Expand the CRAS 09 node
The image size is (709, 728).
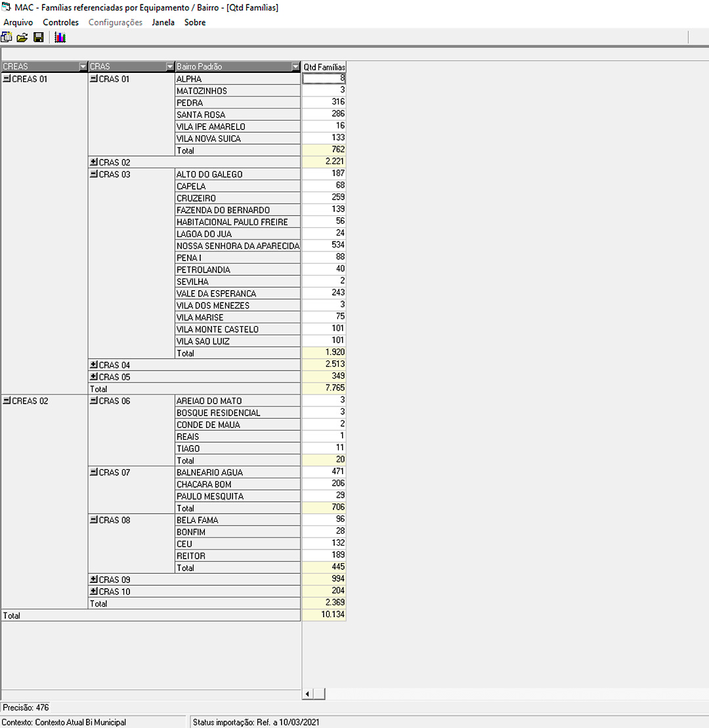(94, 580)
